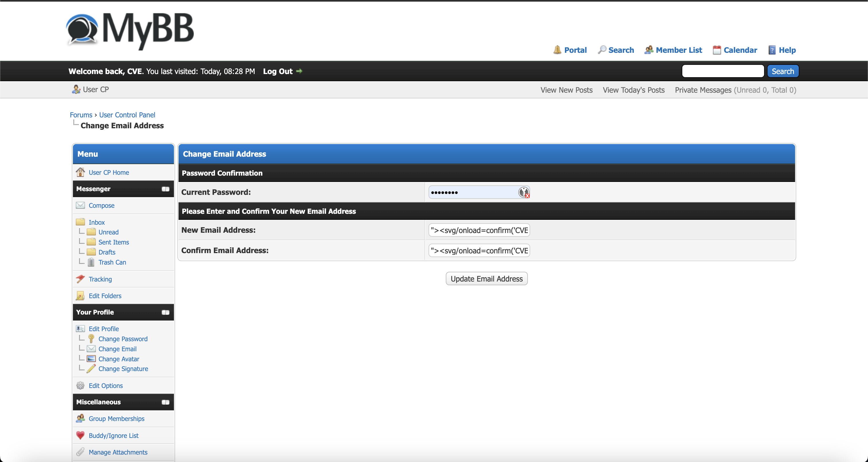Screen dimensions: 868x462
Task: Click the Change Avatar picture icon
Action: (x=91, y=358)
